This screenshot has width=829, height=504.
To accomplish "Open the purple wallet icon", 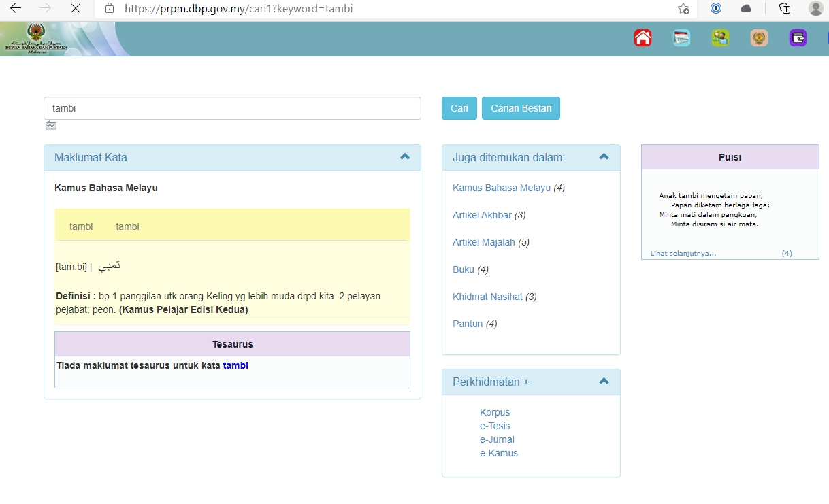I will point(798,38).
